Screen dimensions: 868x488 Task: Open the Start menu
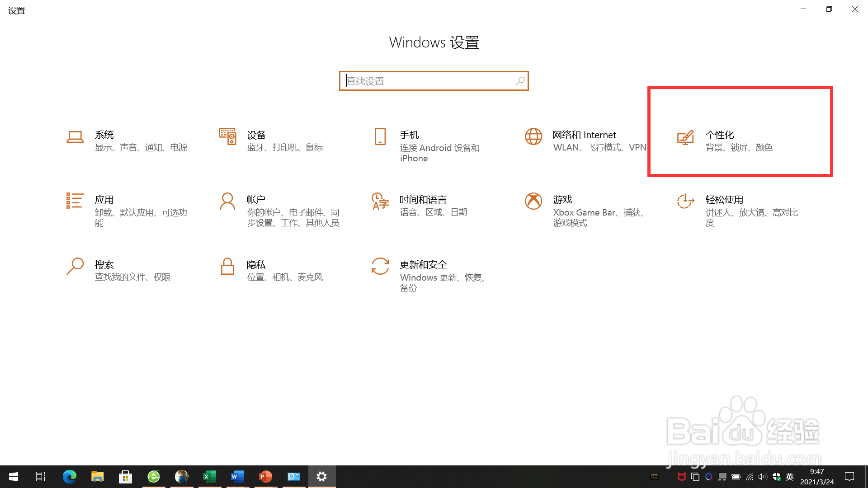click(x=13, y=476)
